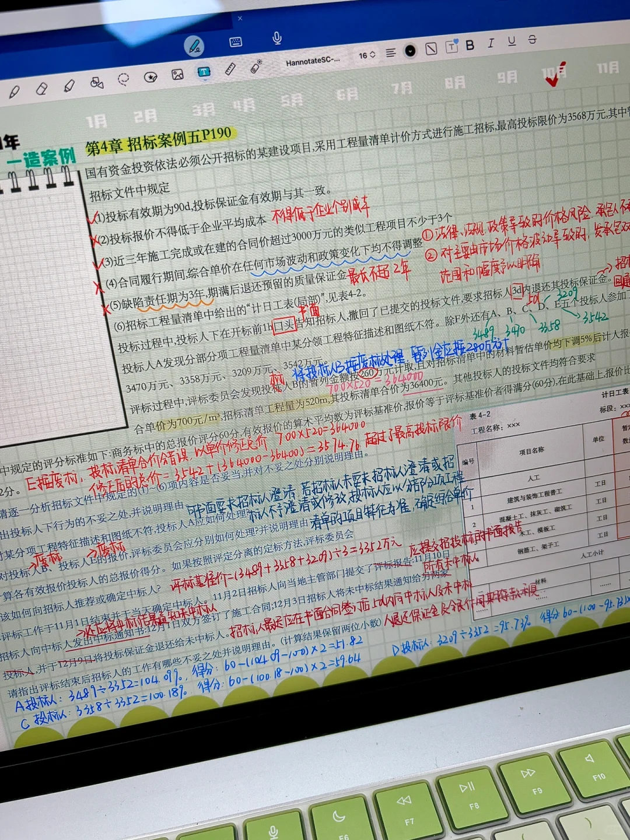Open the Shapes tool
The height and width of the screenshot is (840, 630).
[x=96, y=83]
